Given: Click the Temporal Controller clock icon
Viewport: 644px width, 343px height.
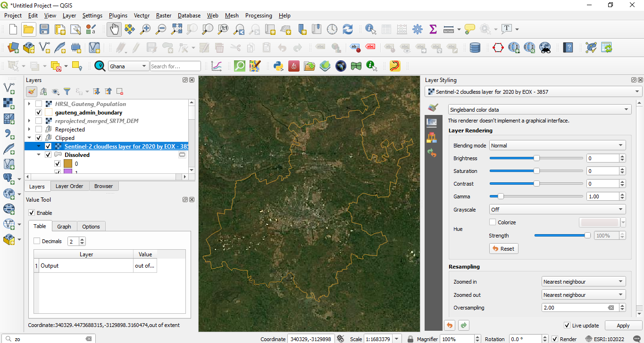Looking at the screenshot, I should 332,29.
